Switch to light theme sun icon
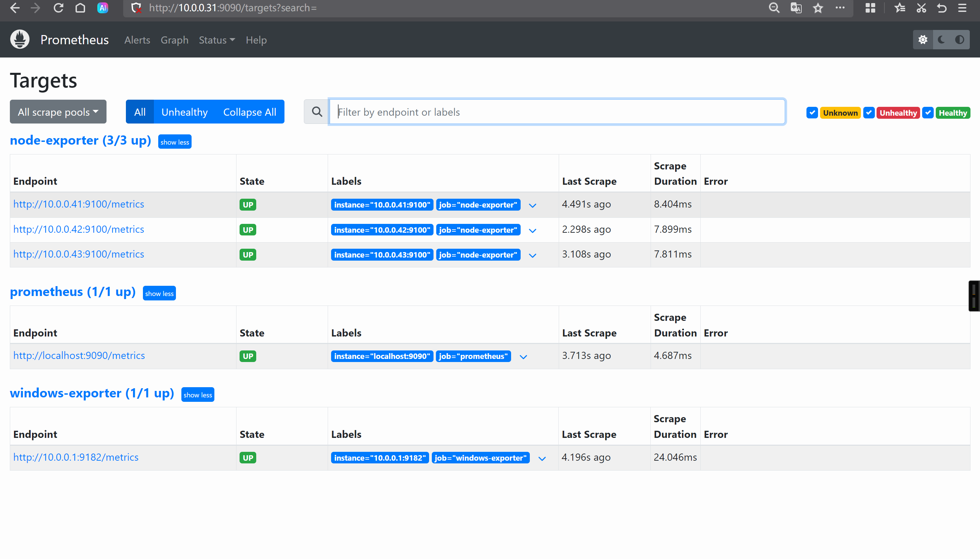This screenshot has width=980, height=559. tap(923, 39)
